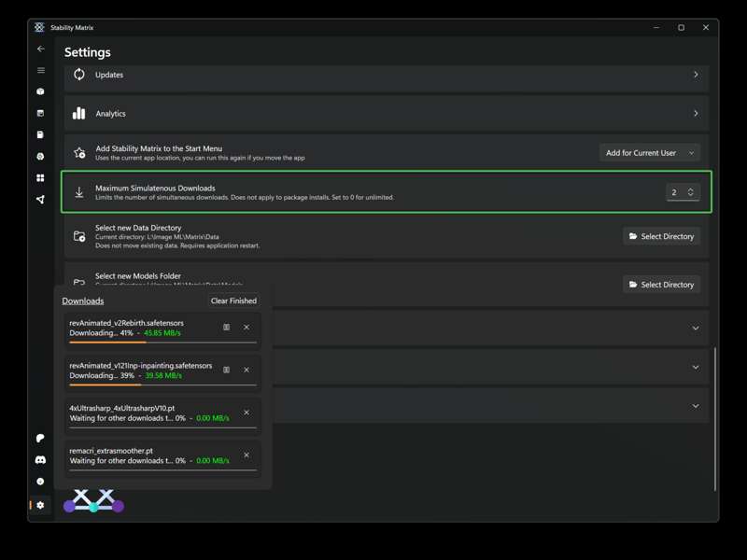Select the Settings gear in the sidebar

coord(40,505)
